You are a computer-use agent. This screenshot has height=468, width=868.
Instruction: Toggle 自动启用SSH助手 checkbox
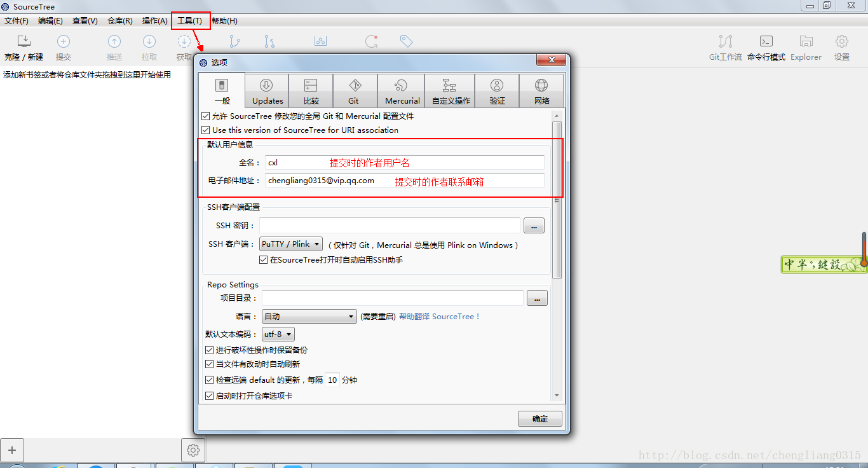[264, 260]
